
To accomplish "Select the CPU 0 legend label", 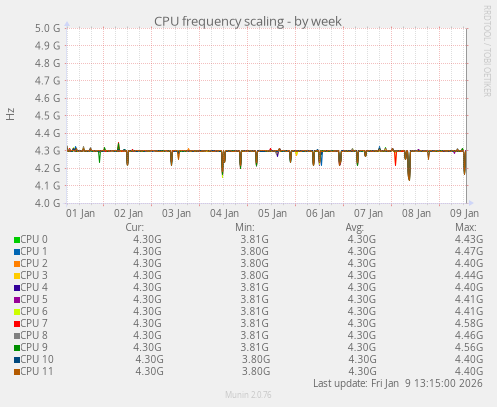I will pos(34,239).
